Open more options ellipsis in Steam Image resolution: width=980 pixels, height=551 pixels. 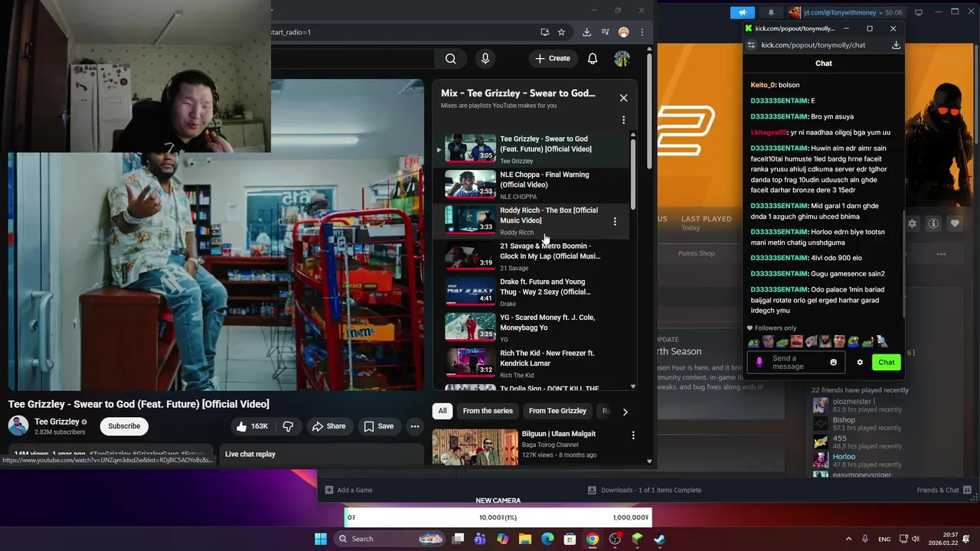tap(941, 253)
